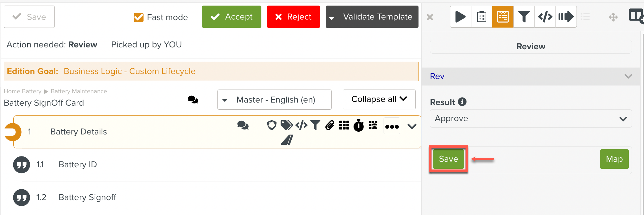Click the green Accept button
This screenshot has width=644, height=215.
point(231,17)
